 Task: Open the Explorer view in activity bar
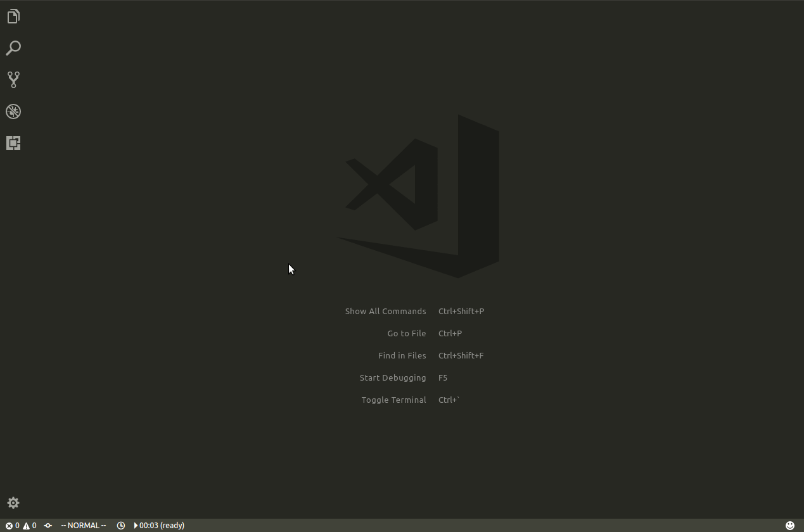13,16
